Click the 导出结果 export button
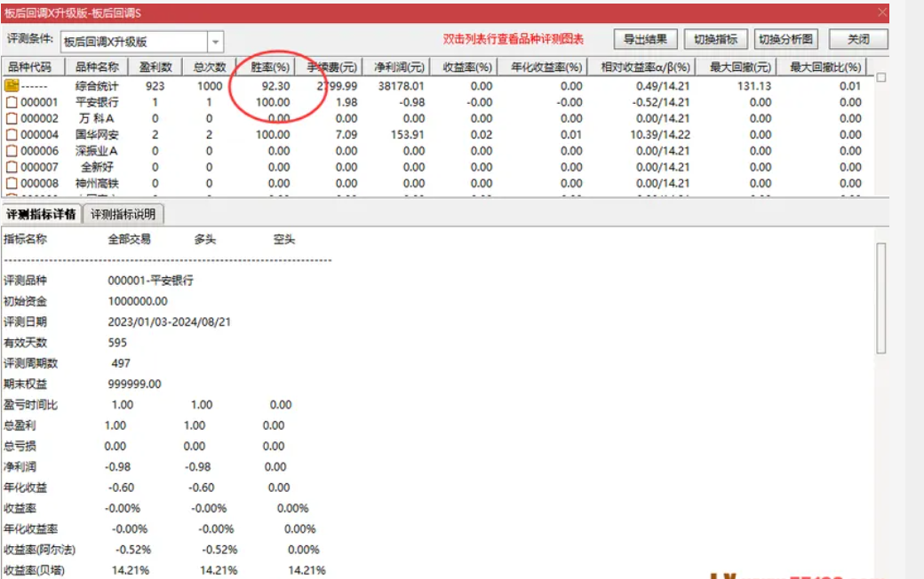Image resolution: width=924 pixels, height=579 pixels. pos(644,38)
